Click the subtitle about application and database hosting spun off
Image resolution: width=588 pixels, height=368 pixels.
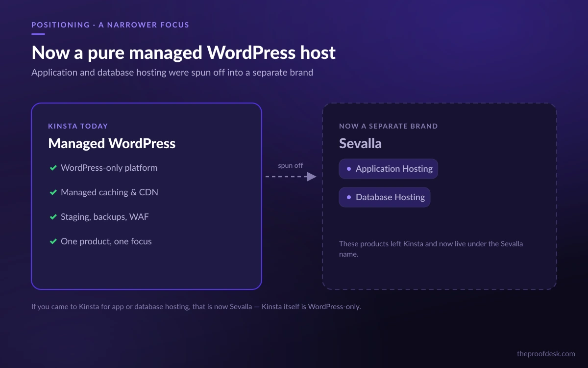click(x=172, y=73)
